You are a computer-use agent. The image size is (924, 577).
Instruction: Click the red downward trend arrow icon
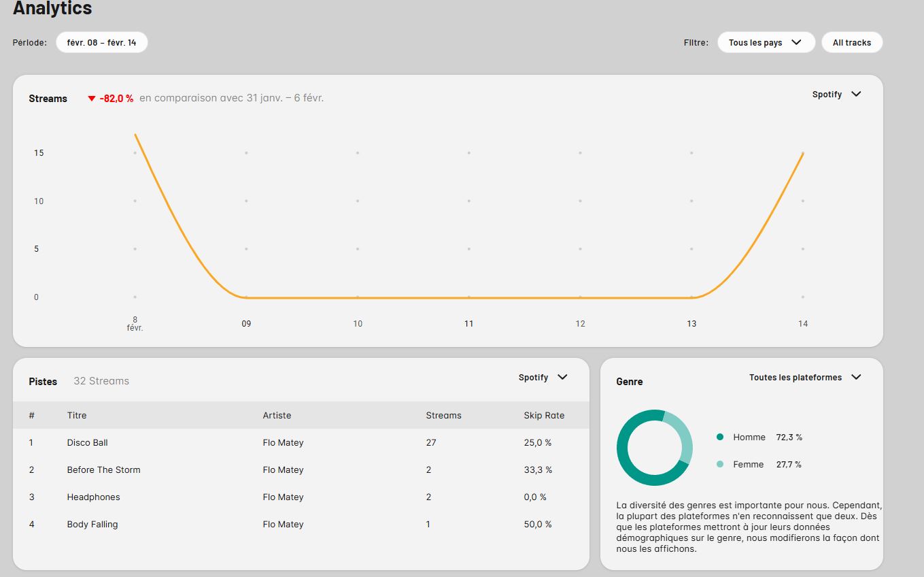point(92,99)
